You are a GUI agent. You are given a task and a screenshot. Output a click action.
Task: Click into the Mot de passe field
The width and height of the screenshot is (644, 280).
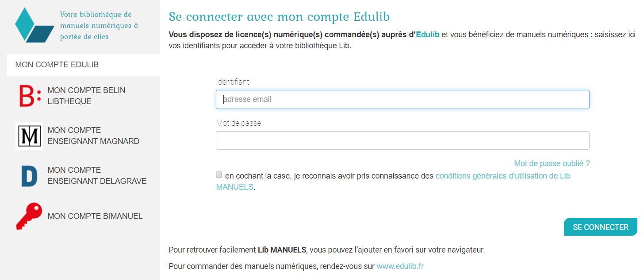click(402, 140)
